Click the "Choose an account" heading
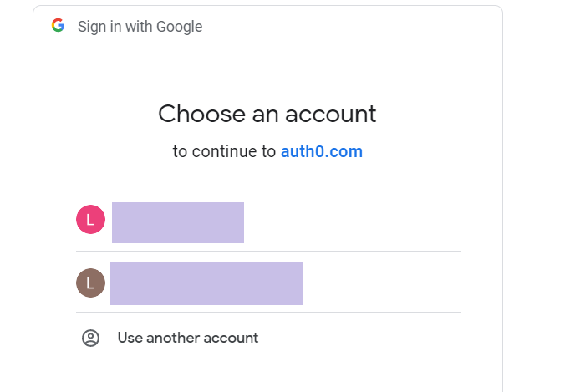Image resolution: width=570 pixels, height=392 pixels. pos(267,114)
